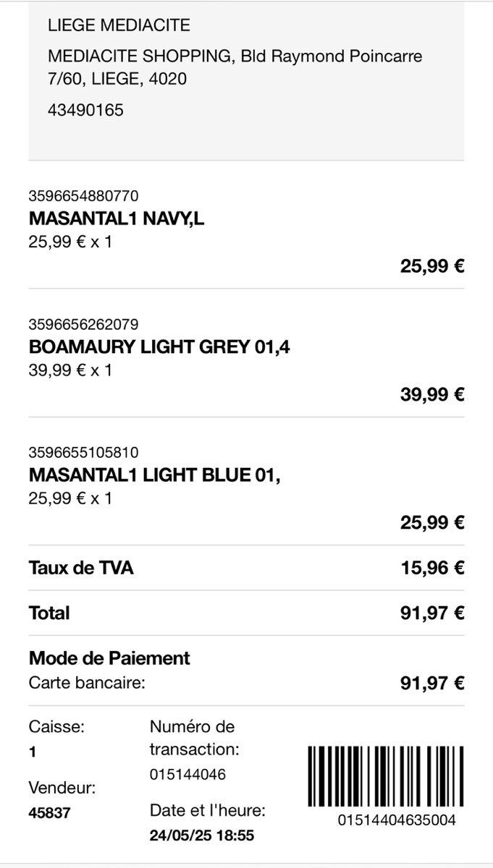Select product code 3596654880770
This screenshot has width=493, height=868.
(x=83, y=195)
